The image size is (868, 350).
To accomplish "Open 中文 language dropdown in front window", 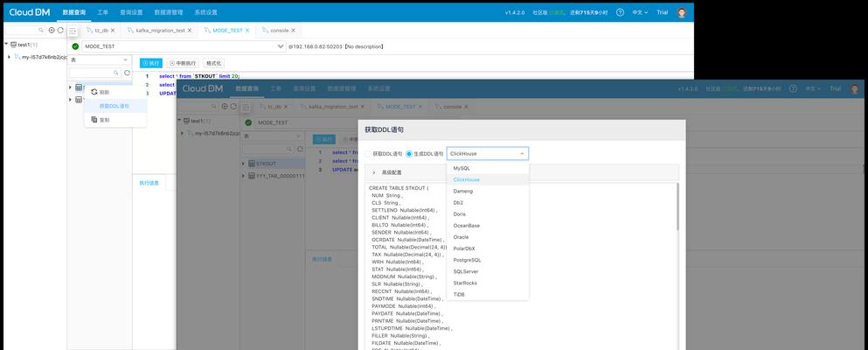I will 813,88.
